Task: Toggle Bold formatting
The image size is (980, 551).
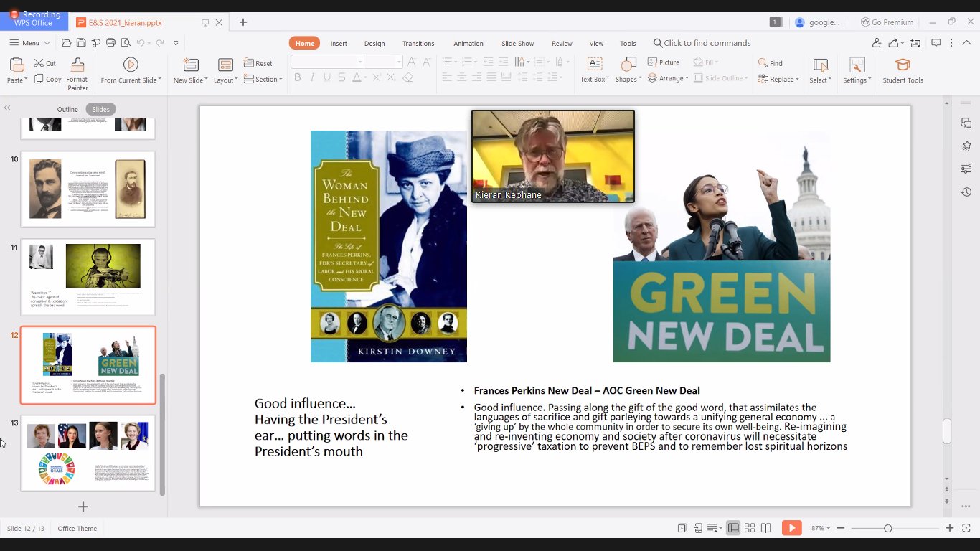Action: (x=298, y=77)
